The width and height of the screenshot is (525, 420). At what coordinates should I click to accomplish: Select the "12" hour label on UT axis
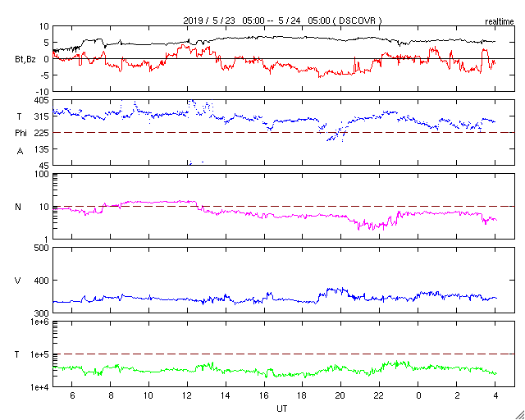tap(187, 396)
